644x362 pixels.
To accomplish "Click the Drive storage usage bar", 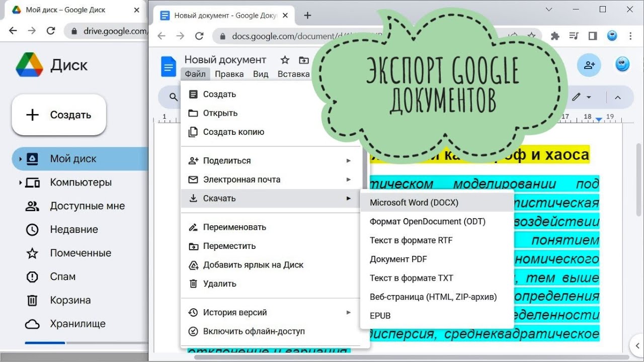I will [x=87, y=343].
